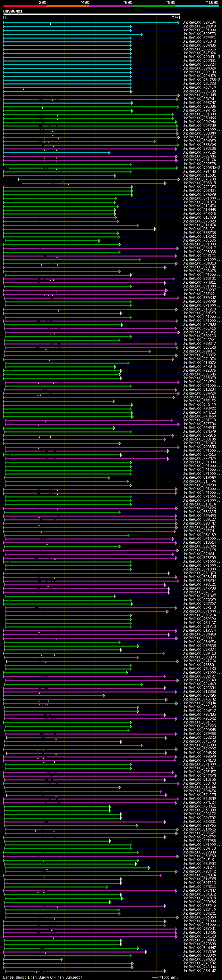Select hit label UniRef100_C7JDZ4
Viewport: 222px width, 980px height.
click(x=199, y=359)
